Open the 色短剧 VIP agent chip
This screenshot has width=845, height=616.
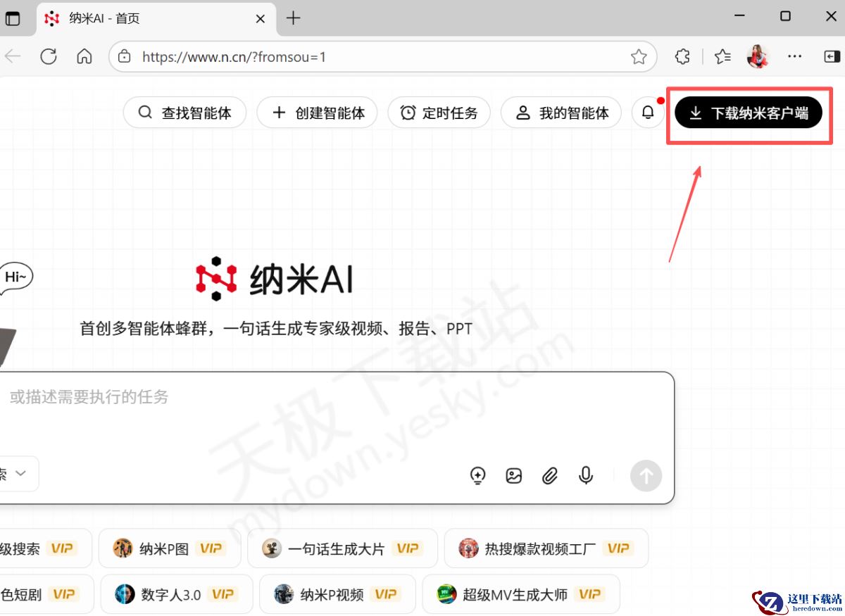[x=46, y=594]
